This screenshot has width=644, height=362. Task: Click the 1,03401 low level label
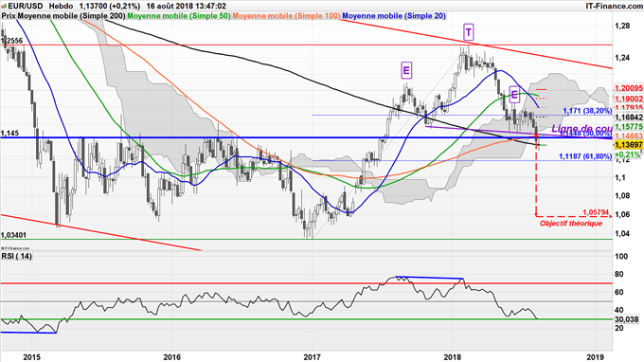(x=14, y=235)
